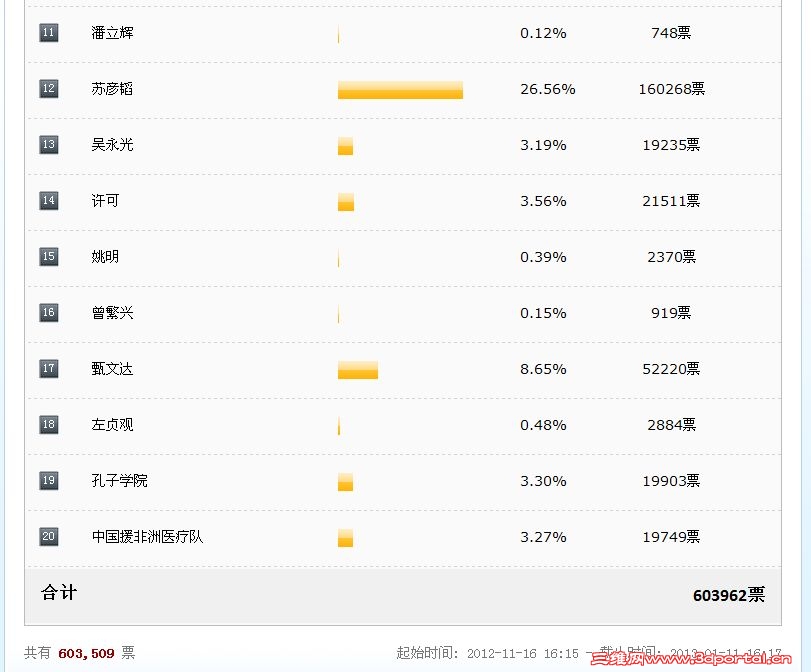Click the 合计 total row label
The image size is (811, 672).
(59, 592)
